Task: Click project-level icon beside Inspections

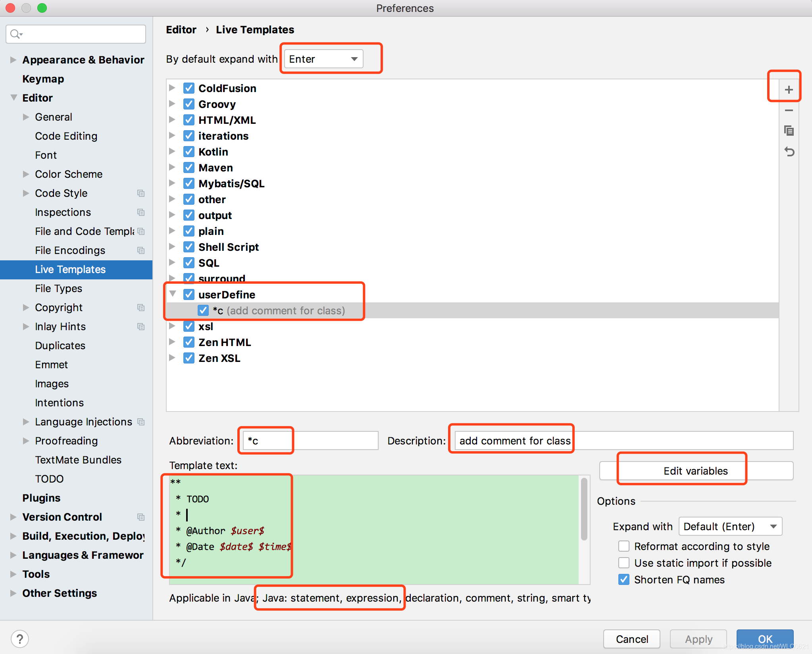Action: [141, 212]
